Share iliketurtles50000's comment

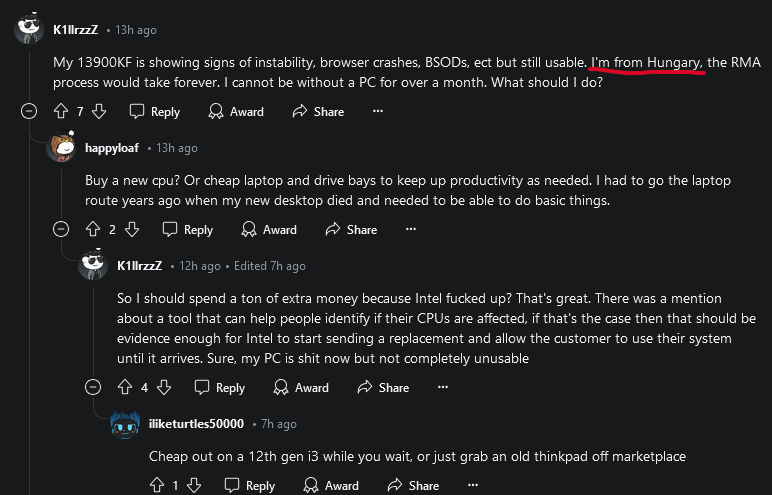pos(413,486)
